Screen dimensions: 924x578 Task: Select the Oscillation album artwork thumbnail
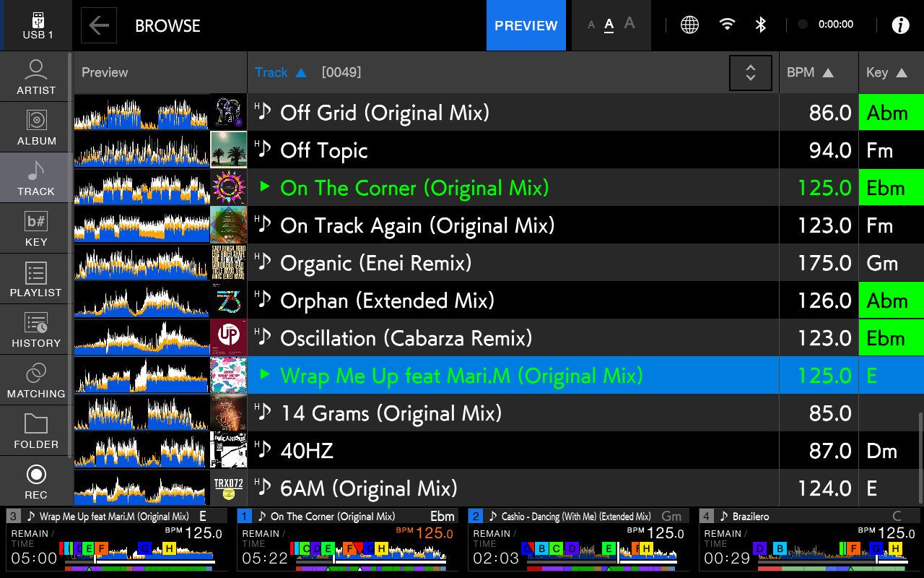click(228, 337)
